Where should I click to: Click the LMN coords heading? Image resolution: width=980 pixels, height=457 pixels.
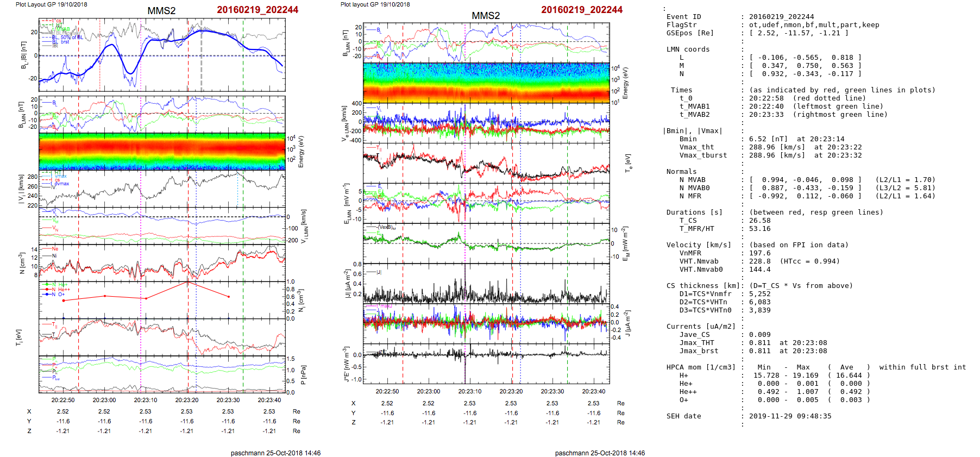tap(688, 49)
